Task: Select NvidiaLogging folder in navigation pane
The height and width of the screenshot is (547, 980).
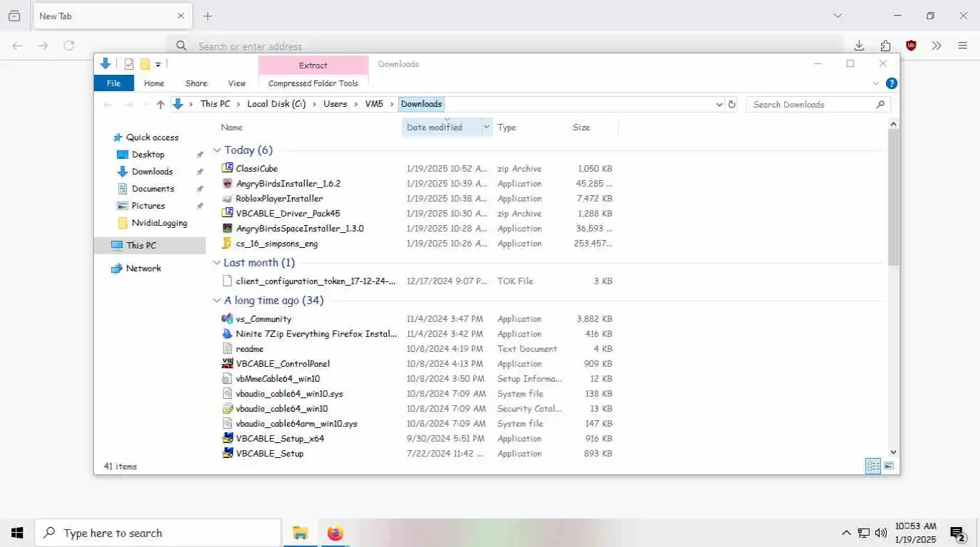Action: tap(160, 223)
